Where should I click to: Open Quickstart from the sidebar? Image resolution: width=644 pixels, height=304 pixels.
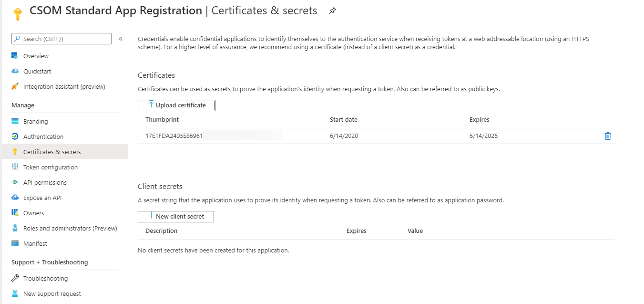(x=37, y=72)
